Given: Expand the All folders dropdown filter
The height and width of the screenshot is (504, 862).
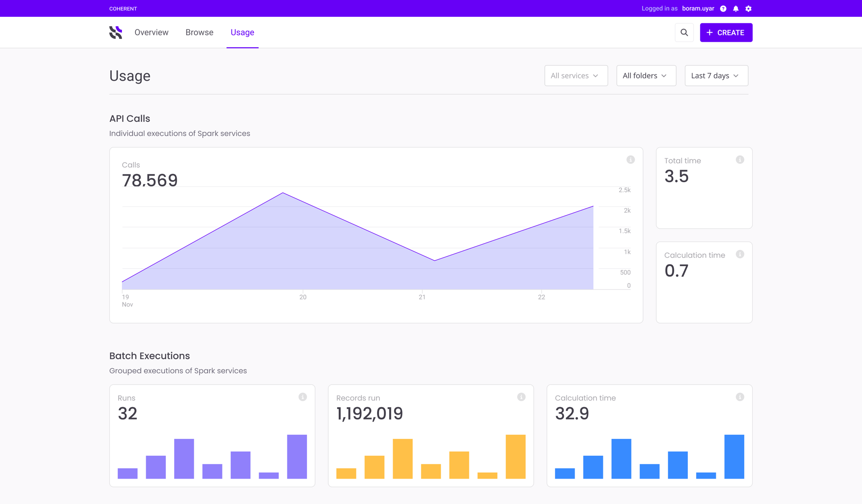Looking at the screenshot, I should 645,76.
